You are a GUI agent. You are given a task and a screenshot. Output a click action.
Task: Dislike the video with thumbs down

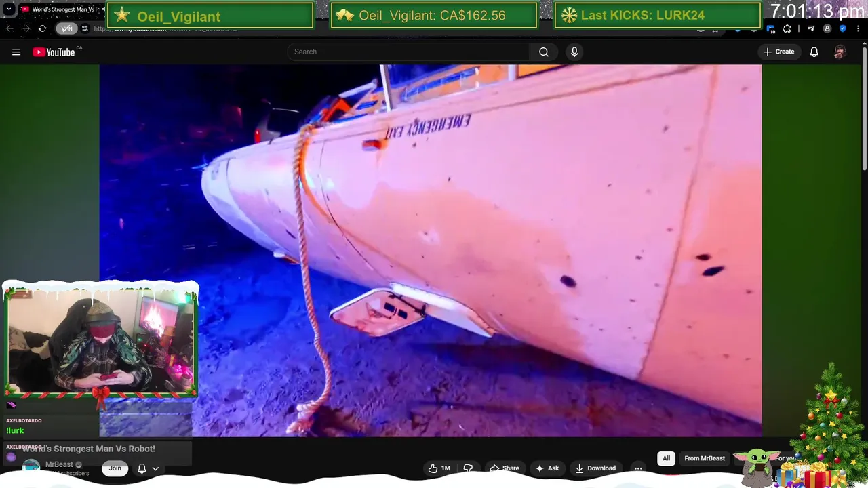tap(468, 468)
